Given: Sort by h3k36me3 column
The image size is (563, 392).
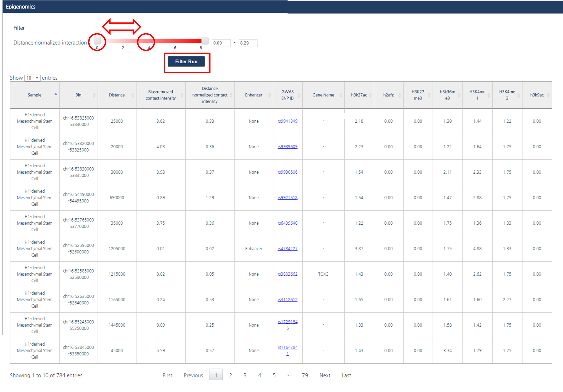Looking at the screenshot, I should (448, 95).
